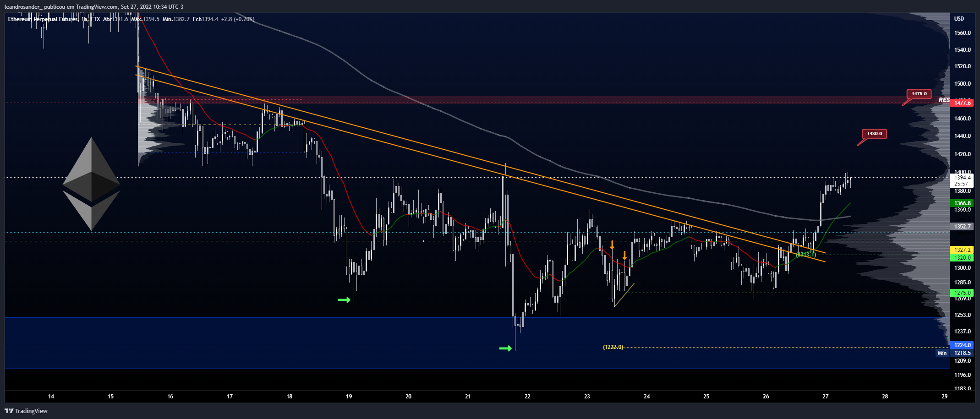Image resolution: width=980 pixels, height=419 pixels.
Task: Click the 1218.5 minimum price tag
Action: pyautogui.click(x=962, y=353)
